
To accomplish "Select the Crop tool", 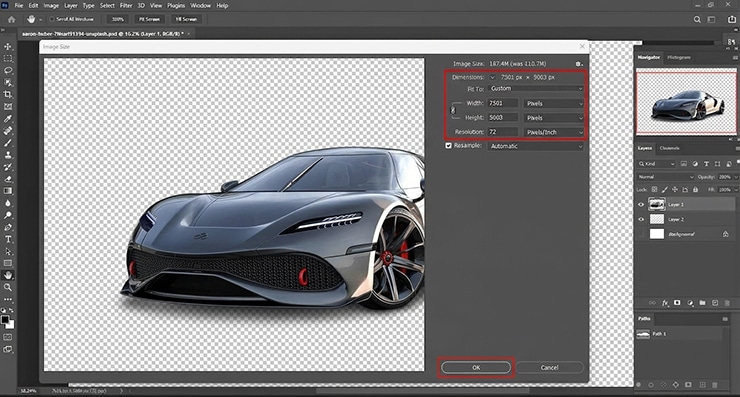I will pos(8,95).
